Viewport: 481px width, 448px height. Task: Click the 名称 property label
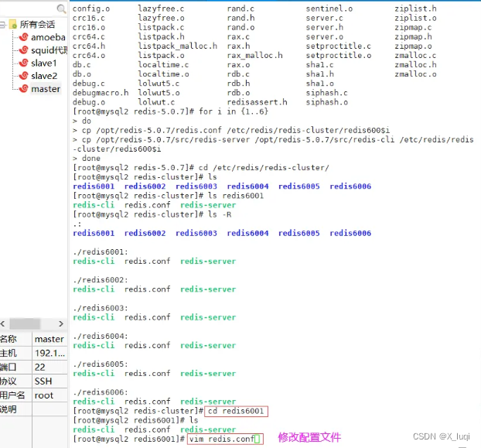point(9,339)
